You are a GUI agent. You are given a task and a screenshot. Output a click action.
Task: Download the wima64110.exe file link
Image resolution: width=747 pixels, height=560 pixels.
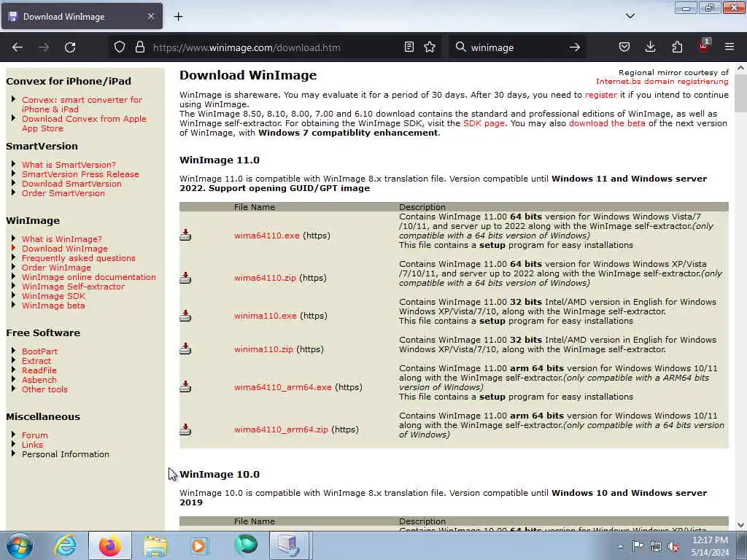coord(267,236)
